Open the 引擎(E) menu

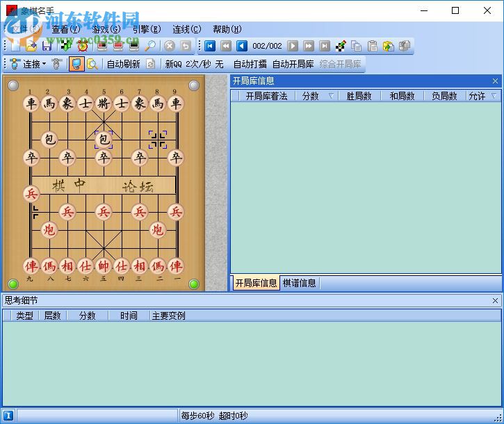click(x=147, y=29)
